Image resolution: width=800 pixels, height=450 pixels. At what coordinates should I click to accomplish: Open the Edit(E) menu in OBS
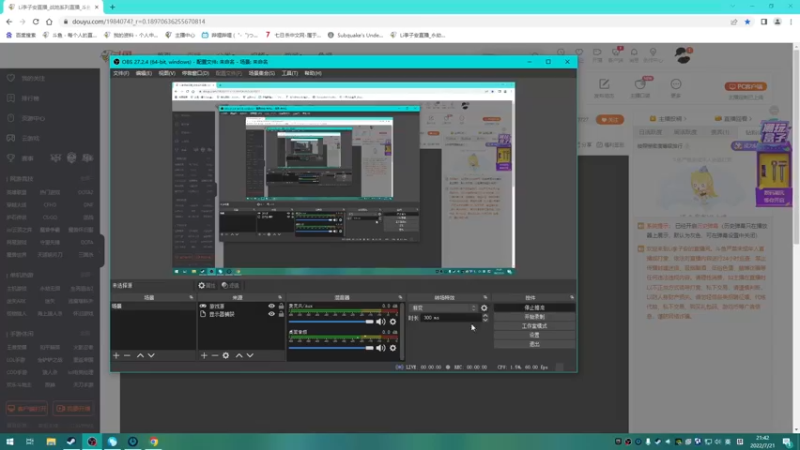(x=144, y=73)
